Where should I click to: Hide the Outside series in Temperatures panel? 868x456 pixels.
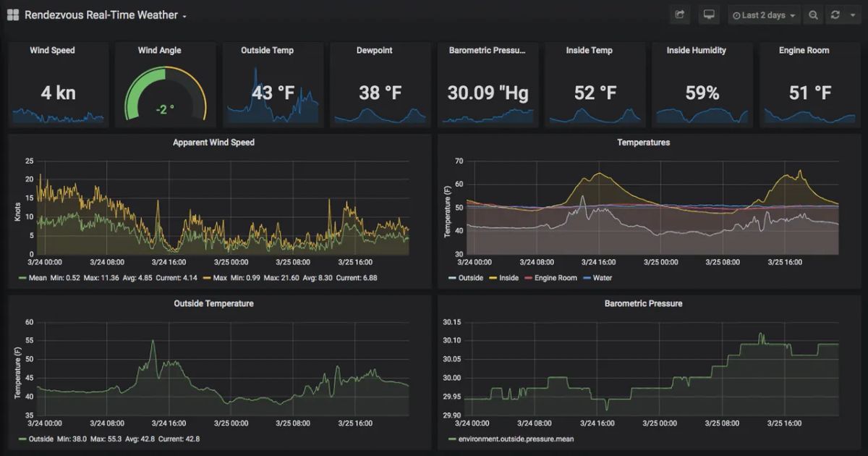469,278
